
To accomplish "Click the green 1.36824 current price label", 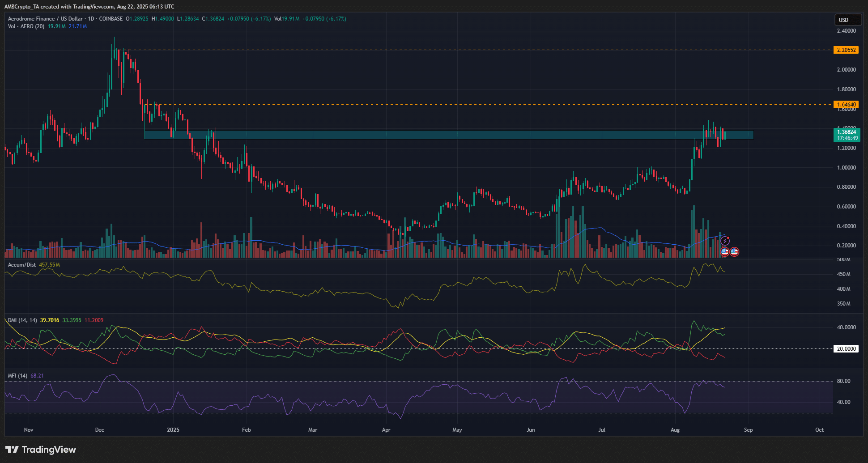I will coord(847,132).
